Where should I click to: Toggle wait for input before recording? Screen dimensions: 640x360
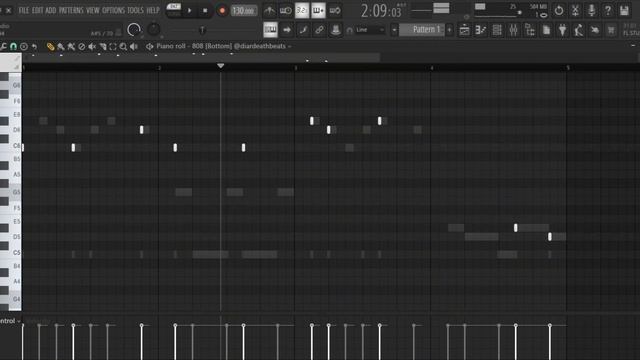(285, 10)
